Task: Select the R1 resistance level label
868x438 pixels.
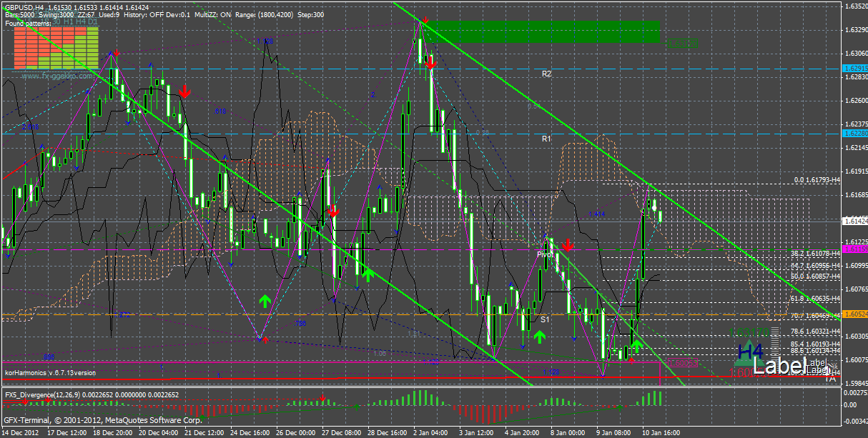Action: [547, 138]
